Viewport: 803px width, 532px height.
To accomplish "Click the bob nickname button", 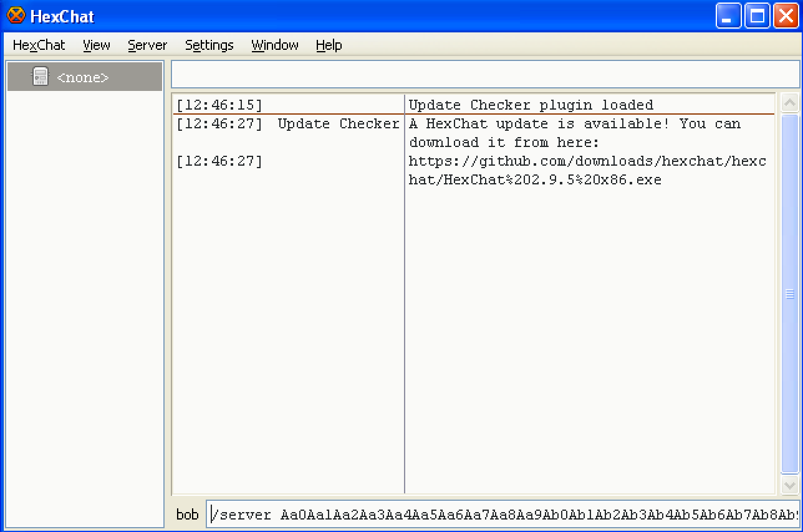I will 187,515.
